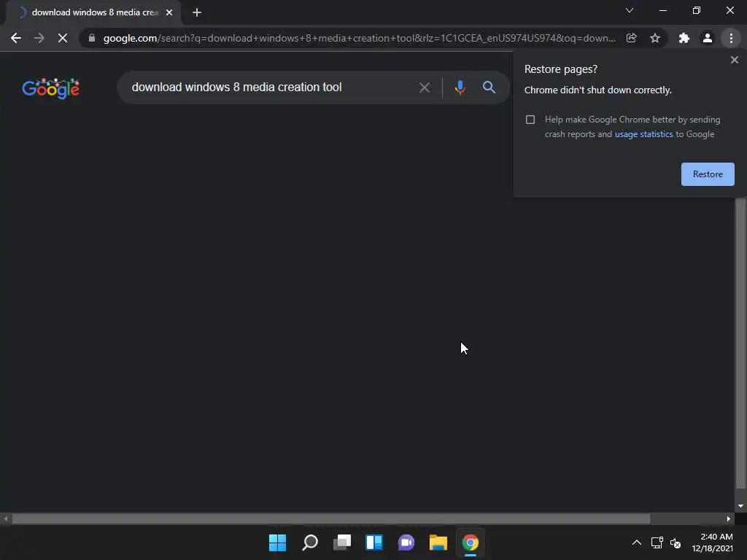This screenshot has height=560, width=747.
Task: Dismiss the Restore pages popup
Action: (734, 60)
